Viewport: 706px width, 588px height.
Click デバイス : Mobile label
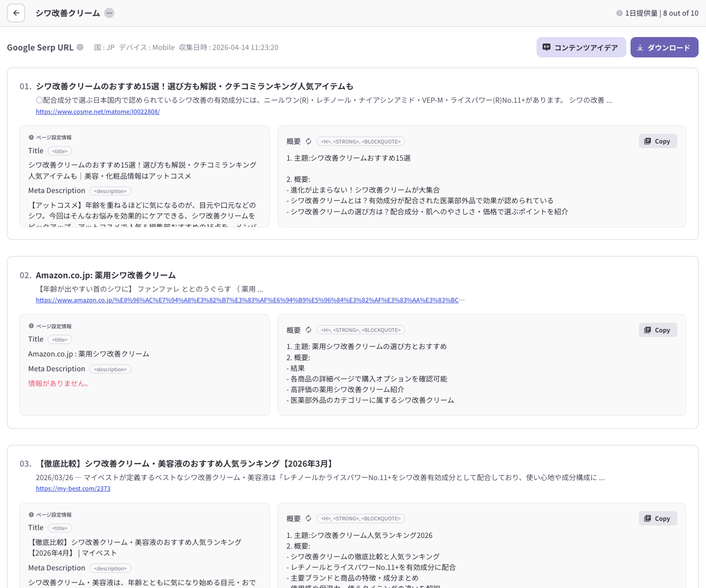tap(147, 47)
